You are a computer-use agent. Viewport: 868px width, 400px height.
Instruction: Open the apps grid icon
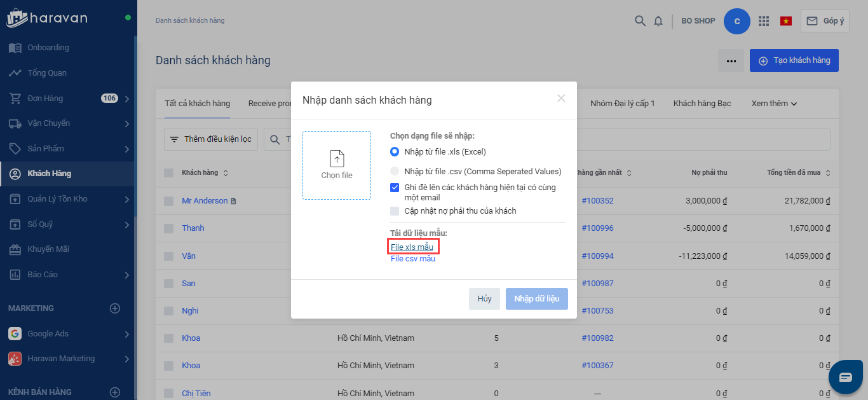(764, 21)
